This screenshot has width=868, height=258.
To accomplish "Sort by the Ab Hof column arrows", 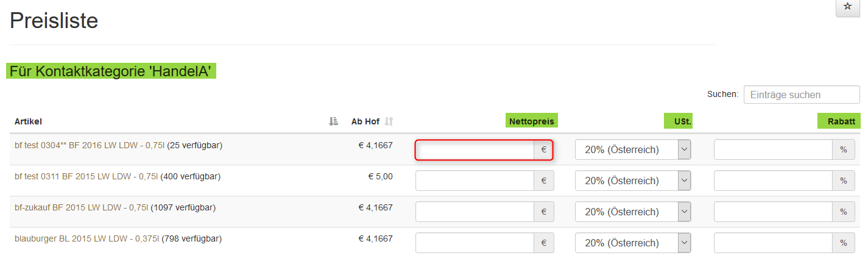I will click(x=389, y=121).
